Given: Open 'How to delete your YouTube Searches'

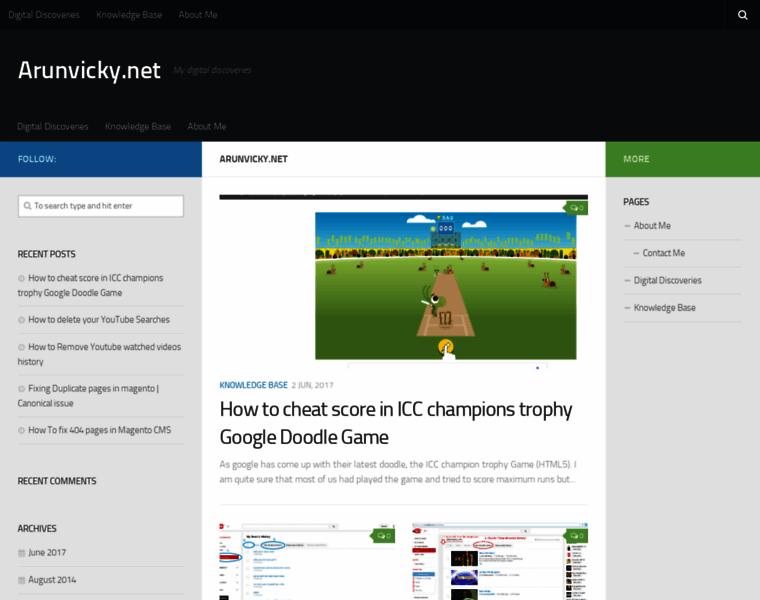Looking at the screenshot, I should (99, 319).
